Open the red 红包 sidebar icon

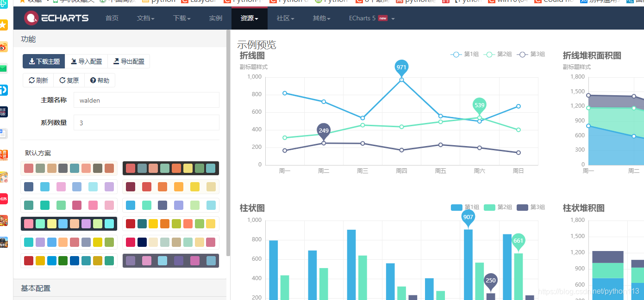pos(3,199)
